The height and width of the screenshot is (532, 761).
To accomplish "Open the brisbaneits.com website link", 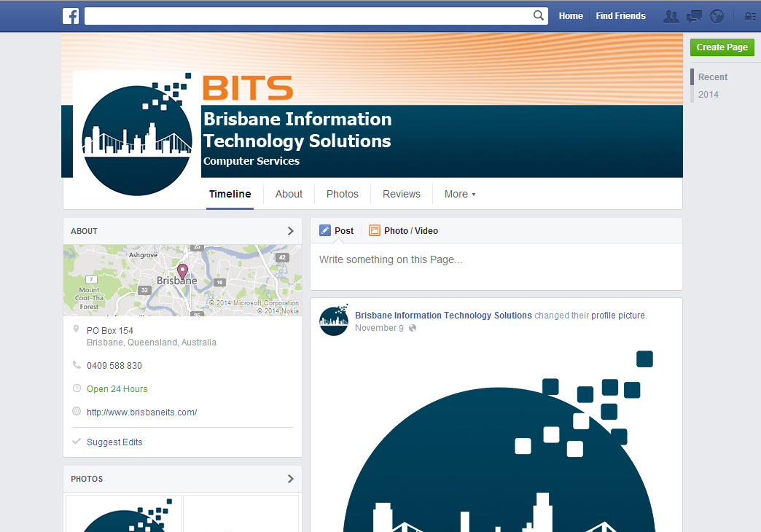I will click(x=141, y=412).
